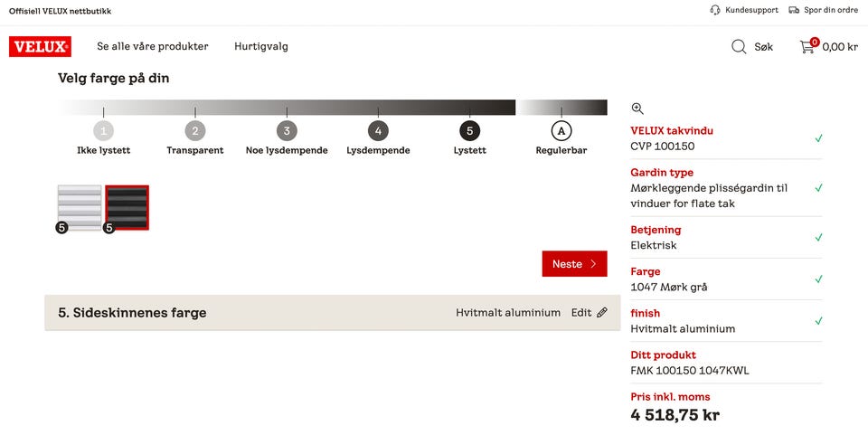
Task: Click checkmark beside Farge
Action: pos(818,279)
